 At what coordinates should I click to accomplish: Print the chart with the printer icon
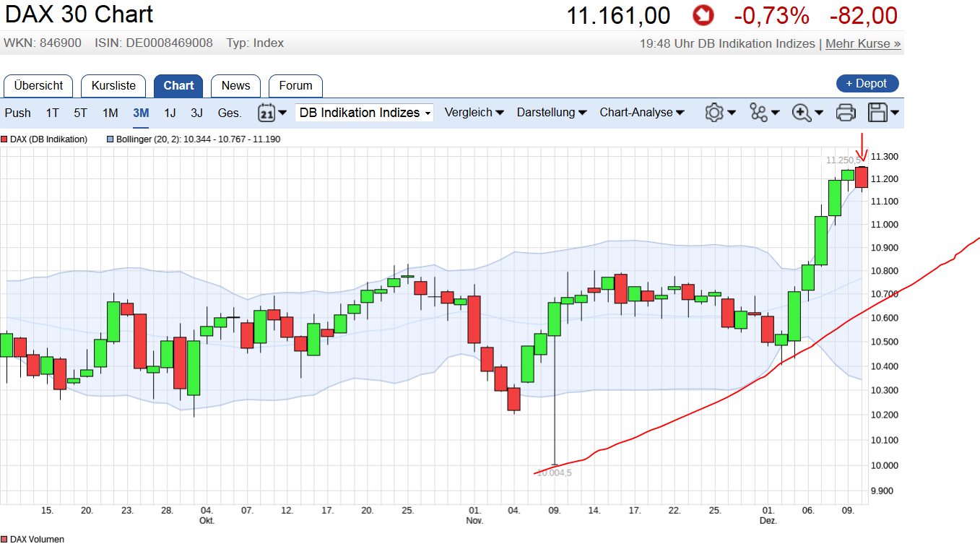(x=846, y=113)
